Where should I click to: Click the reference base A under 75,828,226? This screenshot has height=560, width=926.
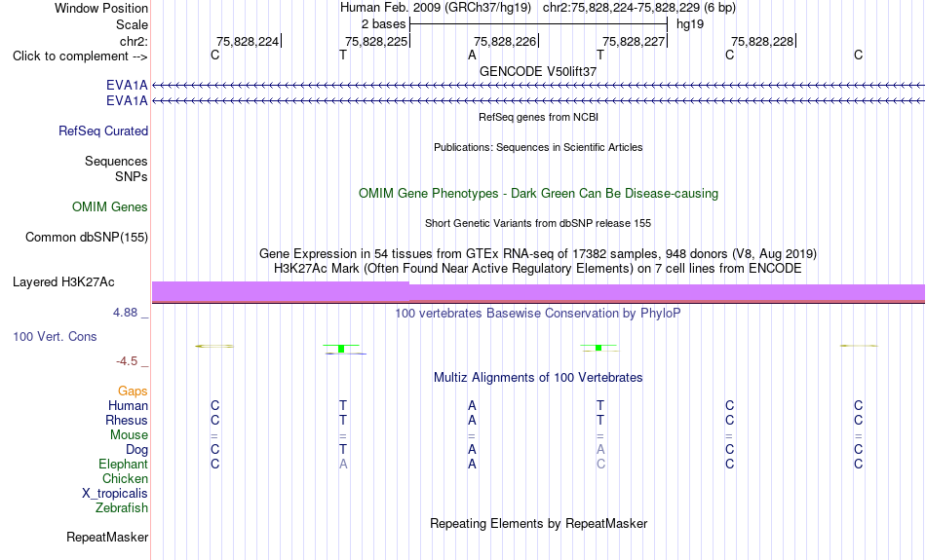[472, 56]
